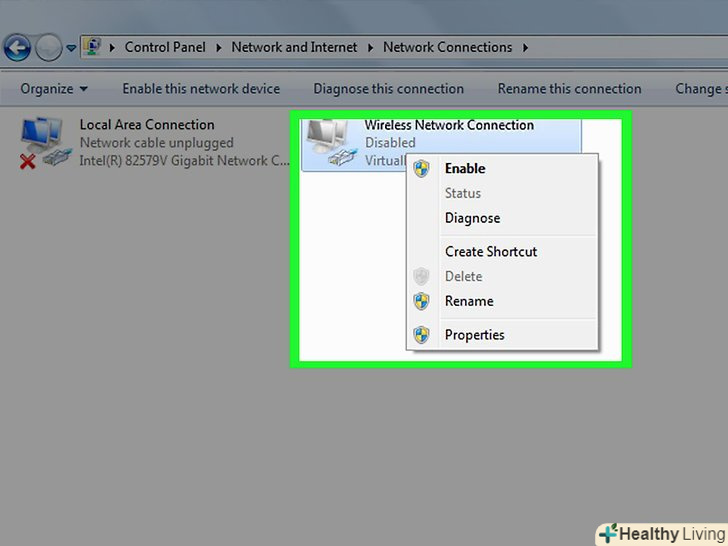Choose Create Shortcut in context menu
Image resolution: width=728 pixels, height=546 pixels.
tap(502, 252)
